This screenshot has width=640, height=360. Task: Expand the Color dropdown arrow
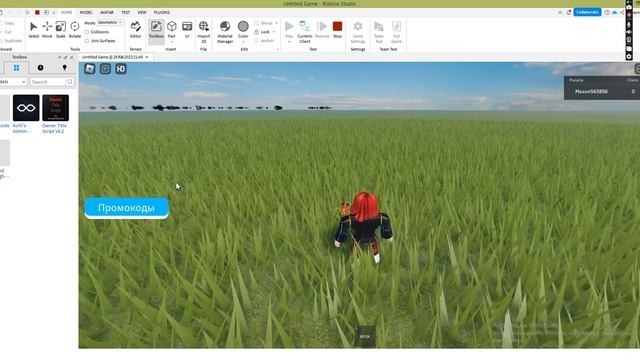point(243,42)
